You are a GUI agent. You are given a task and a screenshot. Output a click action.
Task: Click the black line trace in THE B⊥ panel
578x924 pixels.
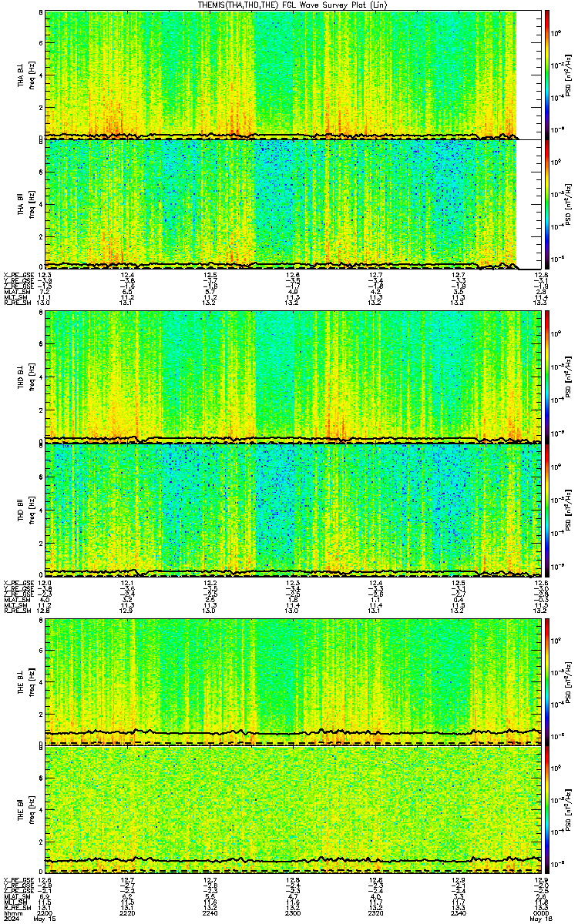[293, 732]
